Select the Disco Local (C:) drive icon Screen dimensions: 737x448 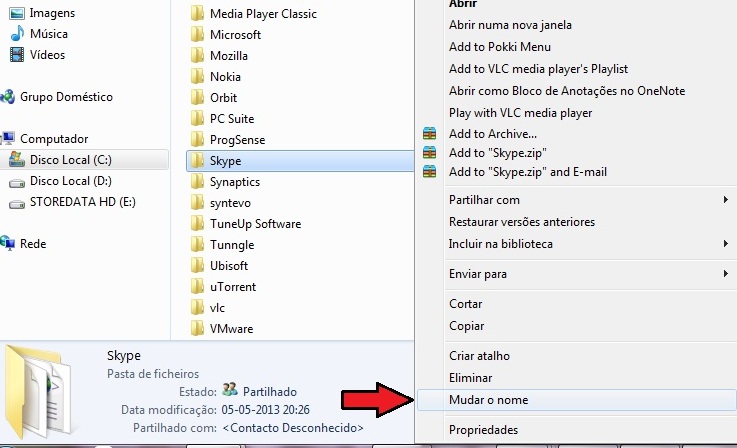click(17, 159)
